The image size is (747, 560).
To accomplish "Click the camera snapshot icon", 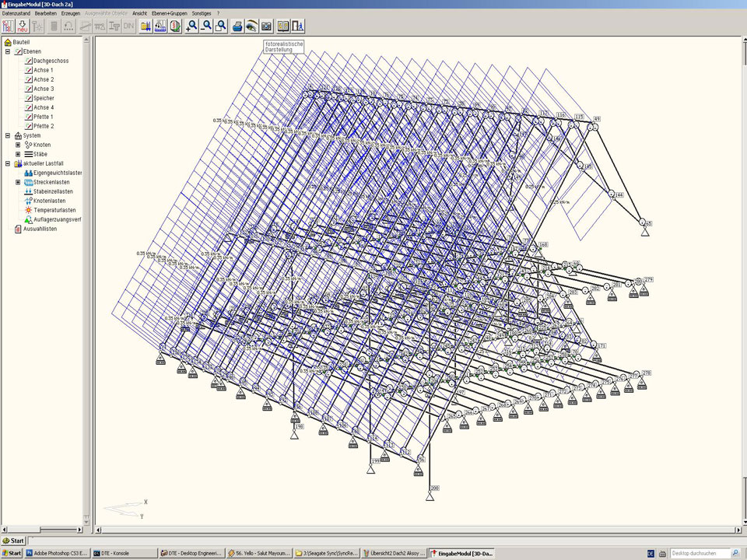I will [266, 26].
